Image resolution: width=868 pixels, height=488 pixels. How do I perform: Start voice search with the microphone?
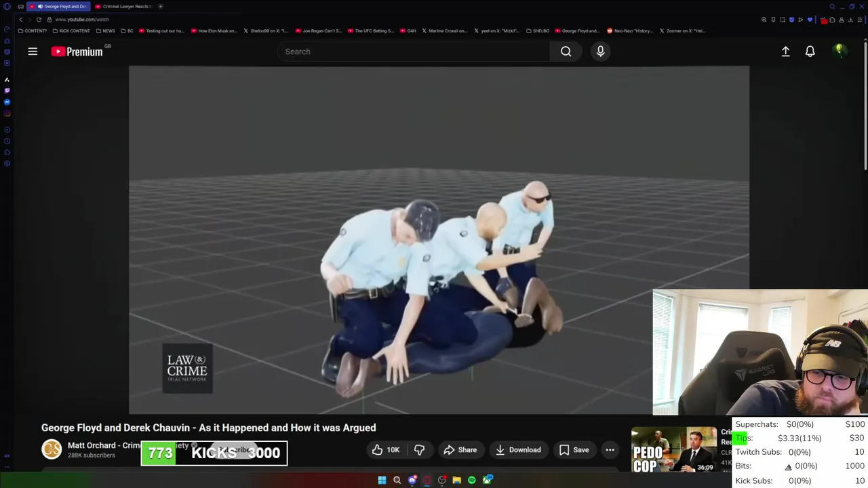[x=600, y=52]
